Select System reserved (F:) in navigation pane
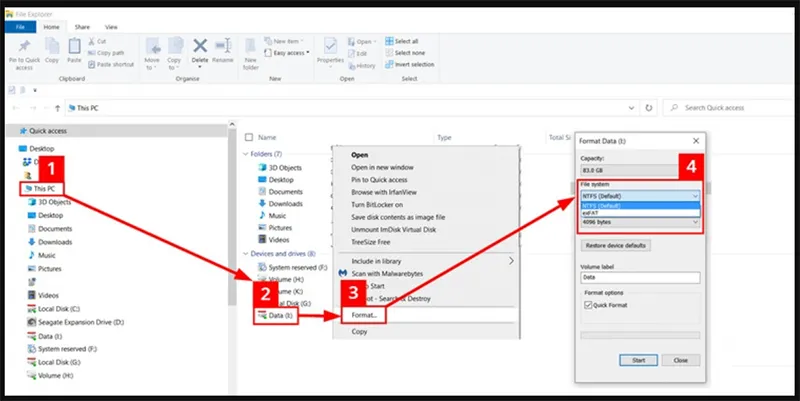Viewport: 800px width, 401px height. click(x=62, y=349)
